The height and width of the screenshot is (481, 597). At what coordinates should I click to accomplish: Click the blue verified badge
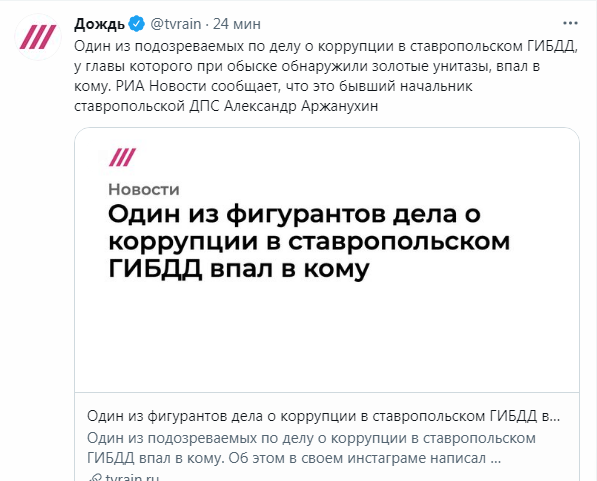[137, 24]
